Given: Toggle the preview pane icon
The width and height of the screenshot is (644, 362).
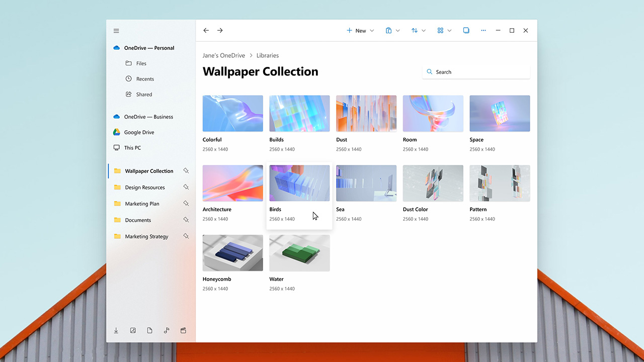Looking at the screenshot, I should click(x=466, y=31).
